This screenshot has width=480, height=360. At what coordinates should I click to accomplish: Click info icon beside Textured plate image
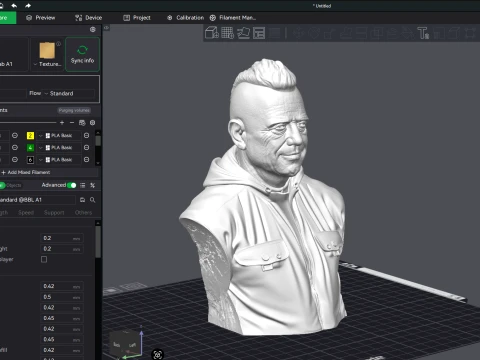pyautogui.click(x=58, y=44)
